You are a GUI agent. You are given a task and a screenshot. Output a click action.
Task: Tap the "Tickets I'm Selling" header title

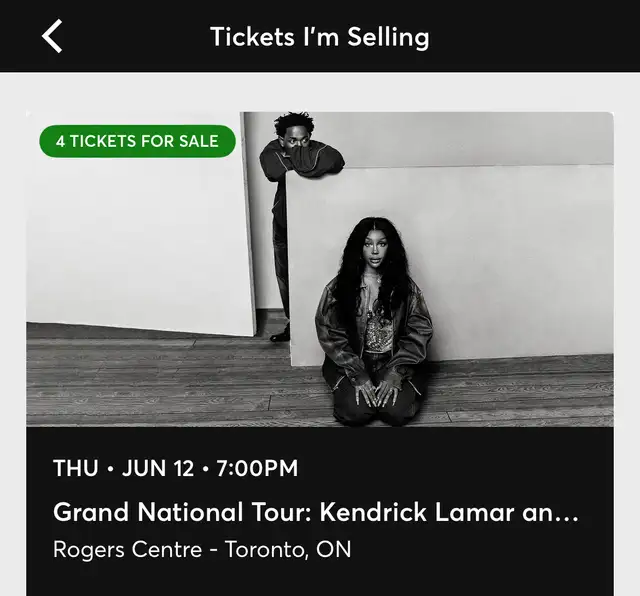[x=320, y=37]
